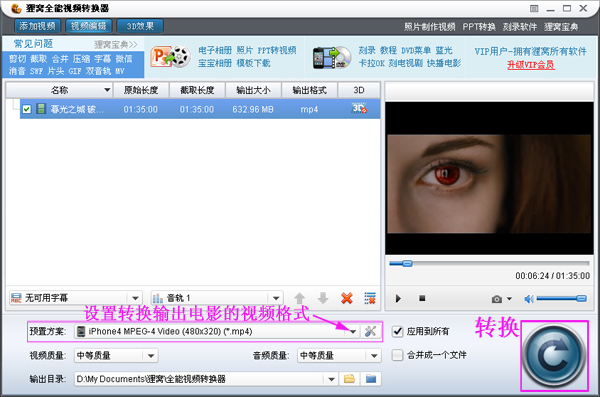Click the clear list icon
This screenshot has height=397, width=600.
click(370, 298)
